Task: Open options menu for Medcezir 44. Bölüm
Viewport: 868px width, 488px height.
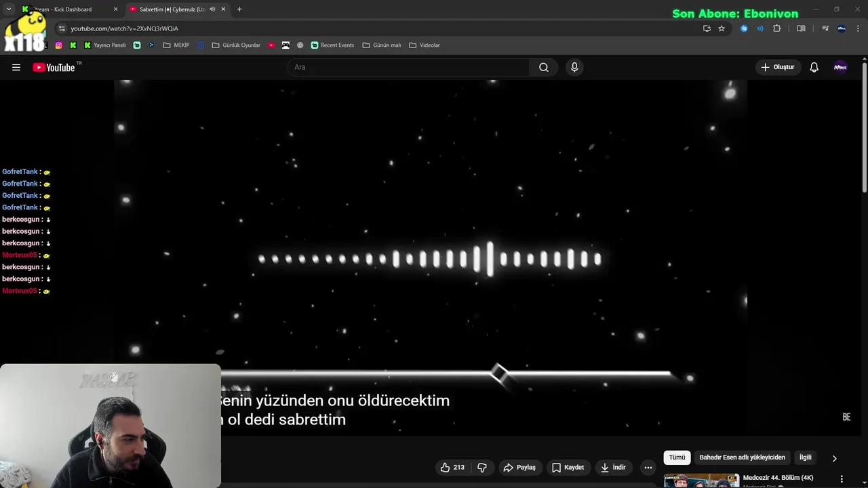Action: pos(842,479)
